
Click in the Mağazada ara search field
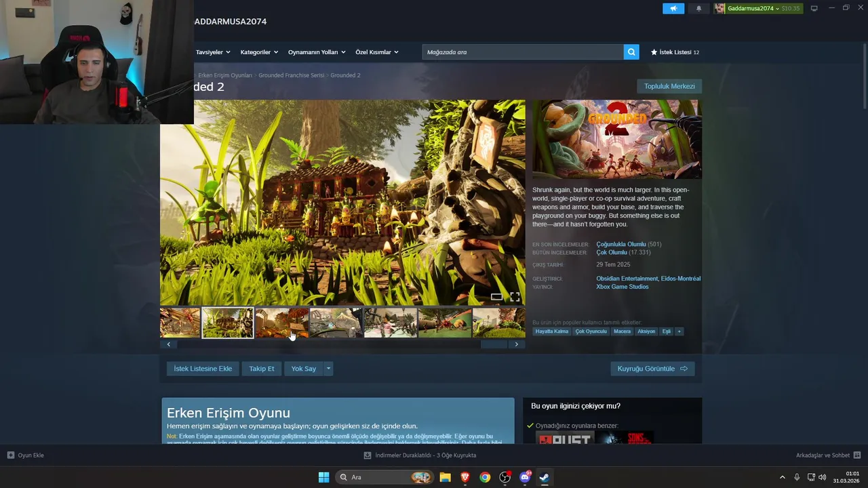pyautogui.click(x=523, y=52)
